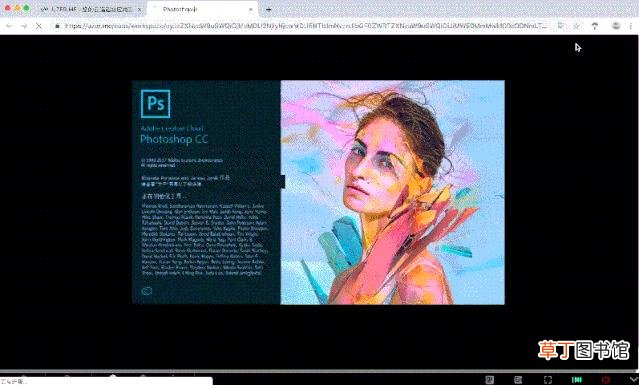The height and width of the screenshot is (385, 639).
Task: Close the Photoshop browser tab
Action: (251, 9)
